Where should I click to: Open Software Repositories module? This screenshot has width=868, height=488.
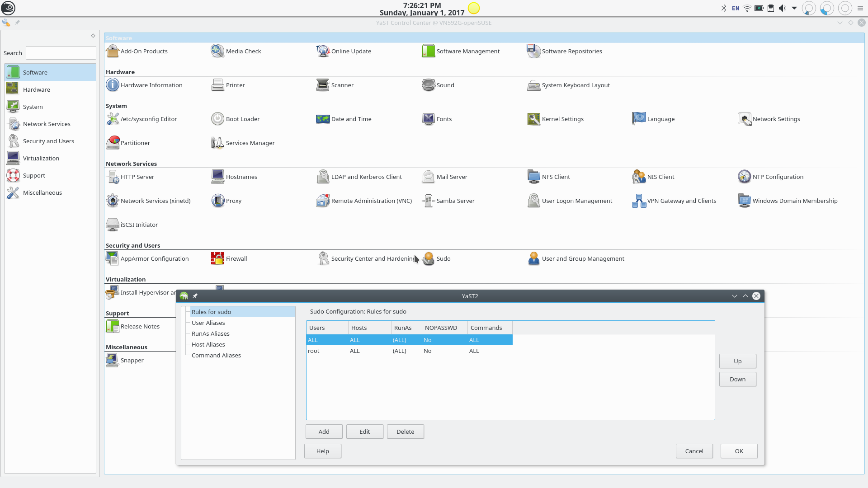[x=564, y=51]
